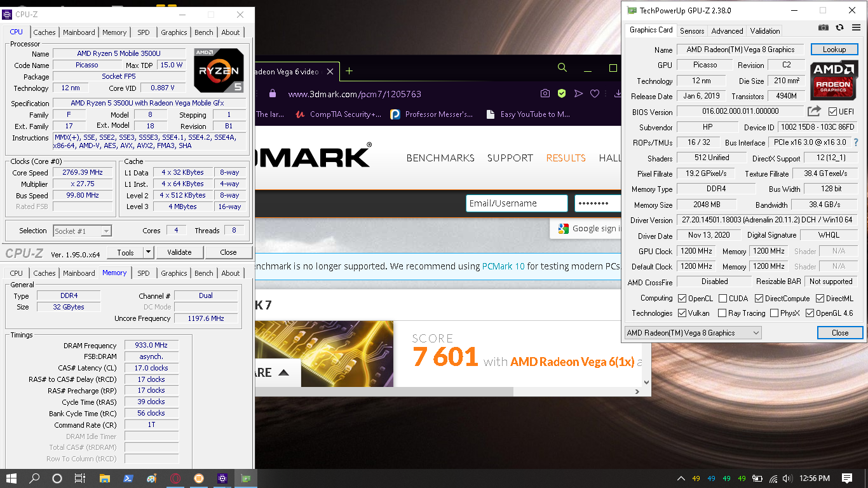The image size is (868, 488).
Task: Click the Email/Username input field
Action: click(517, 203)
